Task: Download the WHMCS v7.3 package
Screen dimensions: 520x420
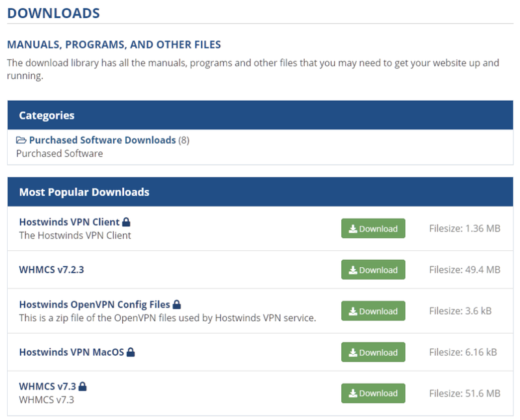Action: click(373, 393)
